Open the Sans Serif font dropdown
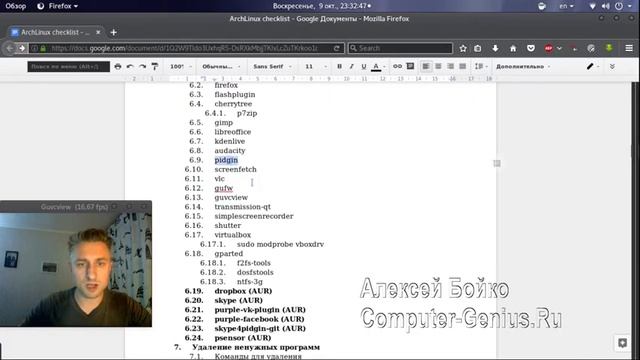This screenshot has height=360, width=640. point(273,67)
